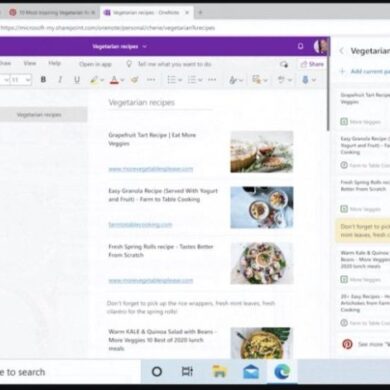Open the link under Fresh Spring Rolls recipe

(x=151, y=281)
